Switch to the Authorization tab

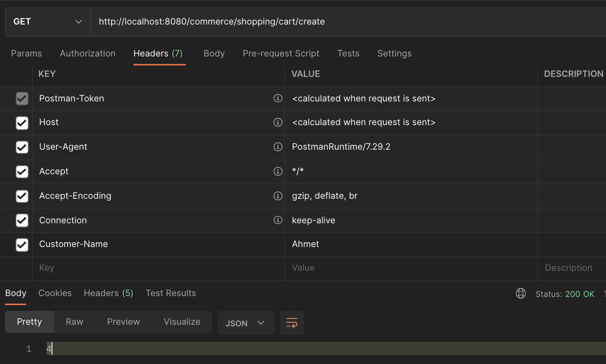coord(88,54)
